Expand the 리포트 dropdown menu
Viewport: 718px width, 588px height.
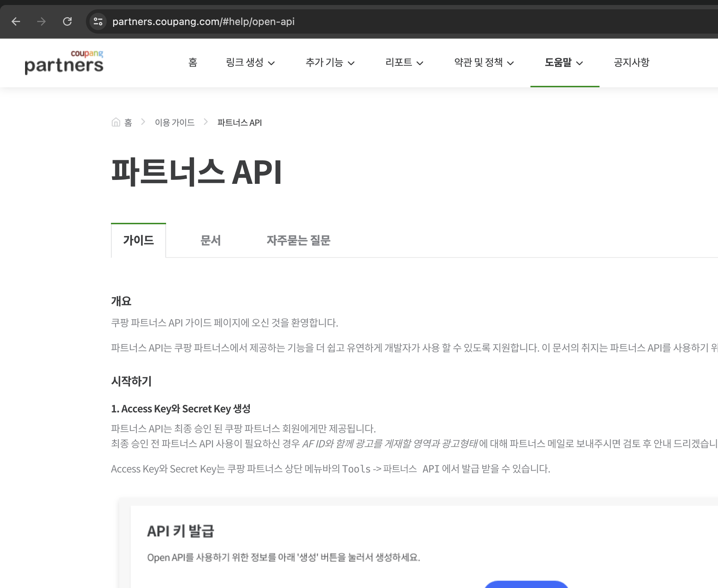click(404, 63)
